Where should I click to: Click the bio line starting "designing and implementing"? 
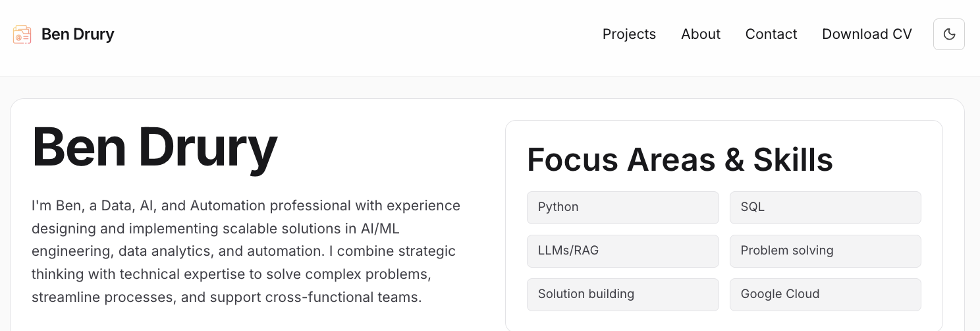215,229
